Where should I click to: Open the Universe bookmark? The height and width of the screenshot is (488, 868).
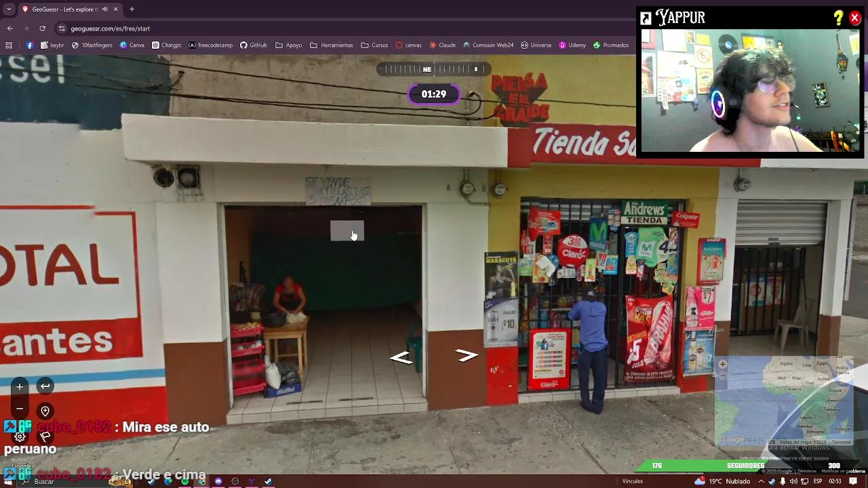(x=536, y=45)
